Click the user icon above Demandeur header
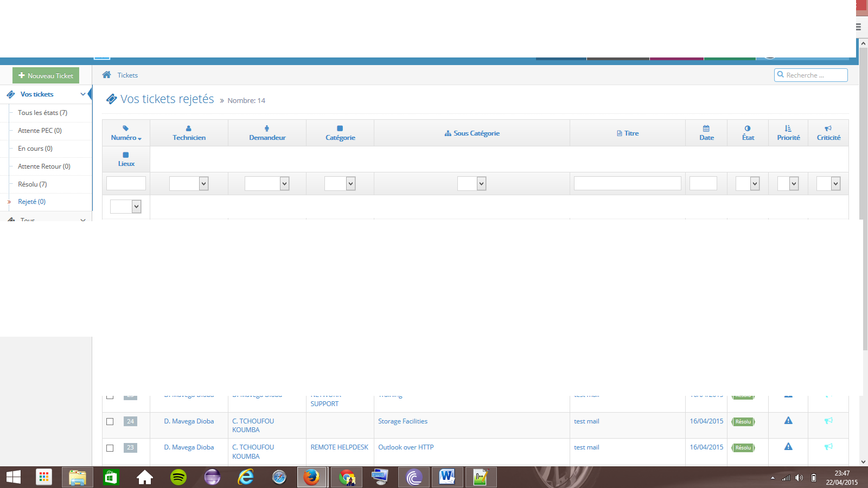The width and height of the screenshot is (868, 488). 267,129
